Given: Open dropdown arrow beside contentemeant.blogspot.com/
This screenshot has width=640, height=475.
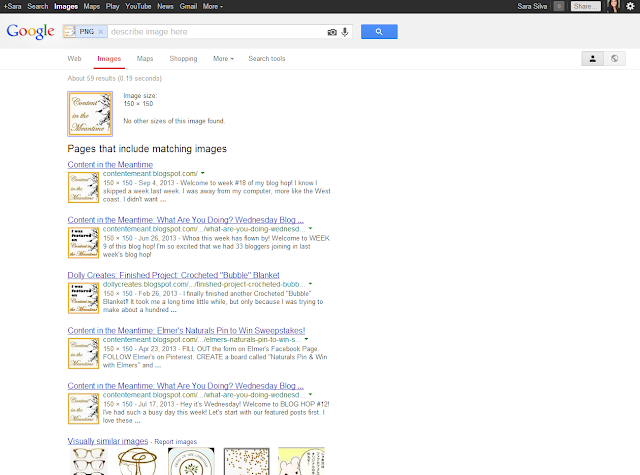Looking at the screenshot, I should coord(202,173).
